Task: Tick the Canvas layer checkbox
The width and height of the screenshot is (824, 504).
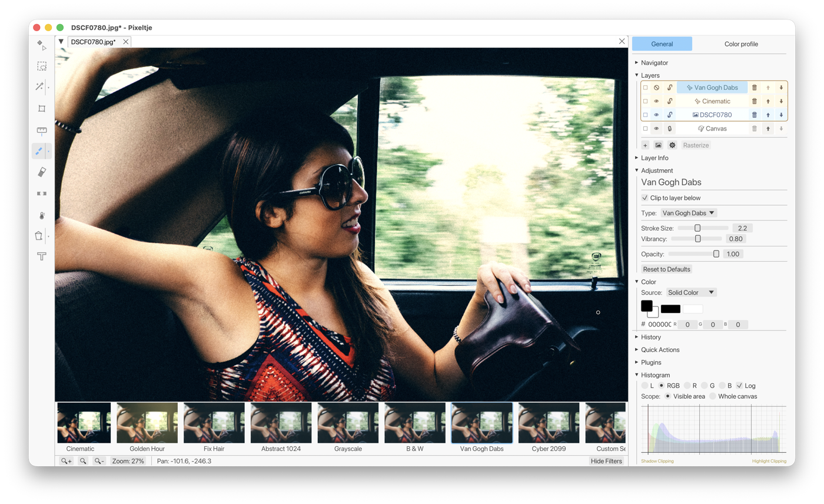Action: click(645, 128)
